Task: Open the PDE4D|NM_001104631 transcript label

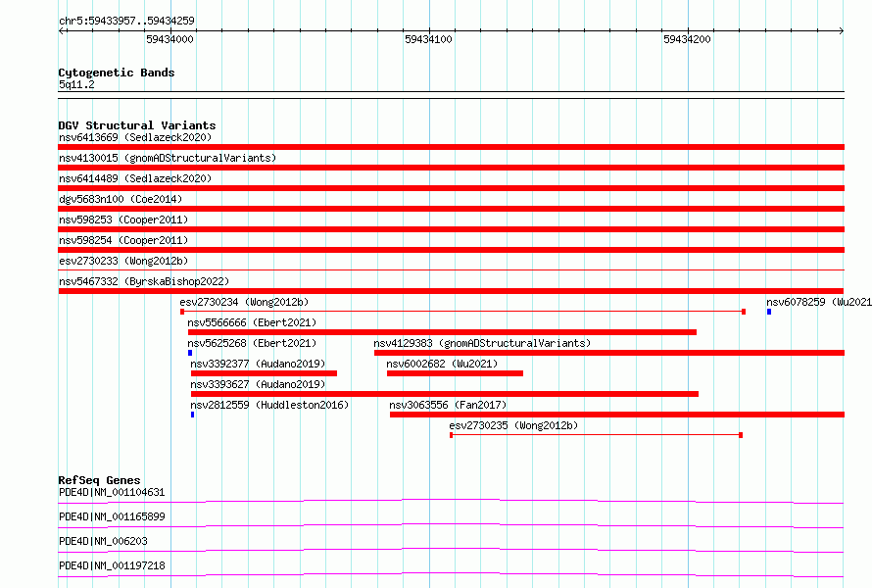Action: (x=112, y=492)
